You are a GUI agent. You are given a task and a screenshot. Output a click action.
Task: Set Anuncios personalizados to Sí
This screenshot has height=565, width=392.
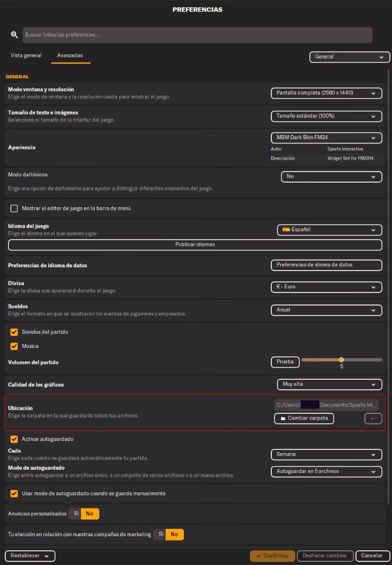click(x=76, y=514)
